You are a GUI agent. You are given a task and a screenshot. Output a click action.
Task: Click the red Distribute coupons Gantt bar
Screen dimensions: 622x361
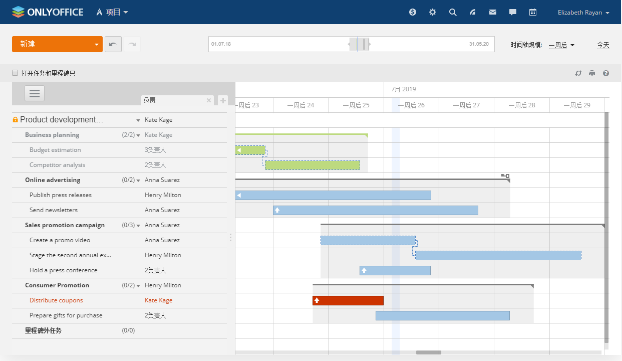click(x=348, y=301)
